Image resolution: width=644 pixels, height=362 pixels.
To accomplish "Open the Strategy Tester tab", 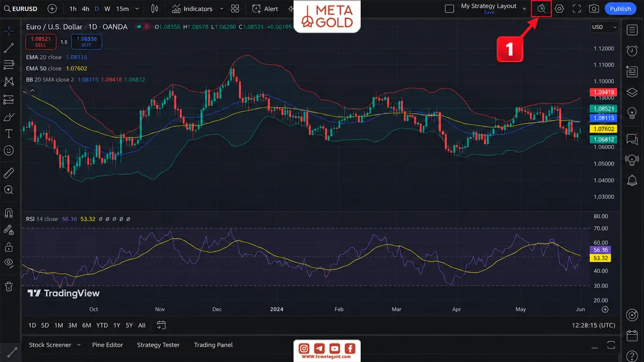I will tap(158, 345).
